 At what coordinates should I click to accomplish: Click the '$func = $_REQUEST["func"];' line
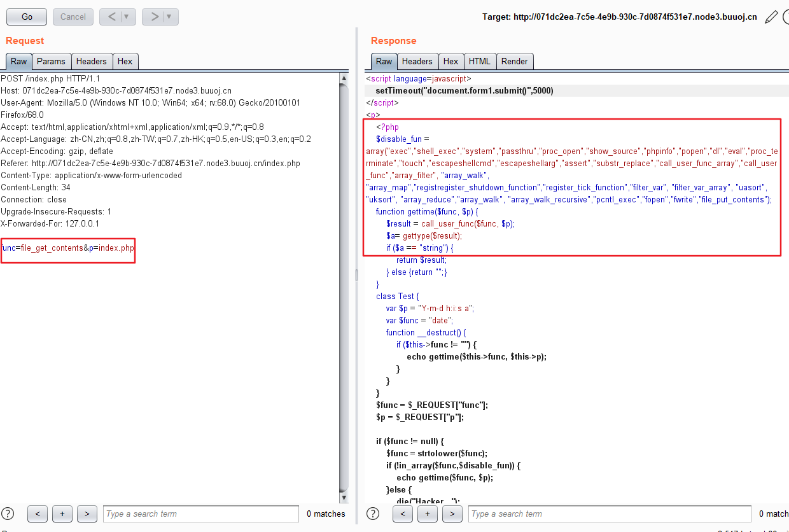pos(432,405)
